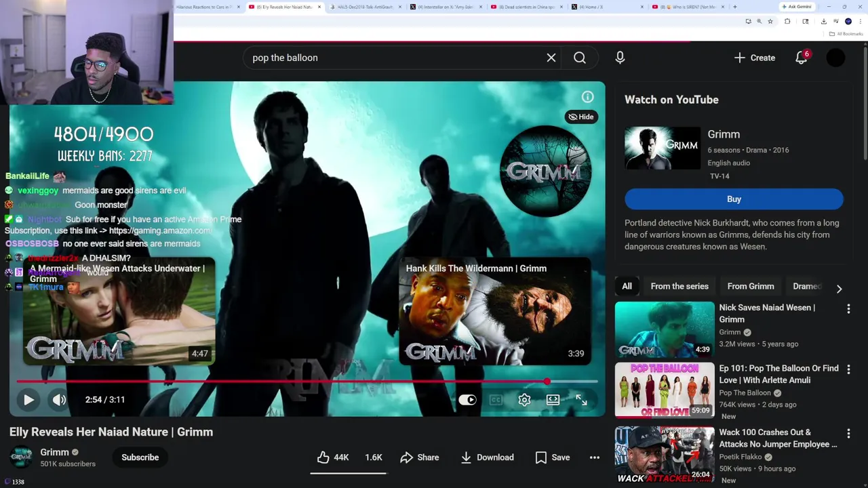Open the Hank Kills The Wildermann card
The image size is (868, 488).
click(495, 311)
